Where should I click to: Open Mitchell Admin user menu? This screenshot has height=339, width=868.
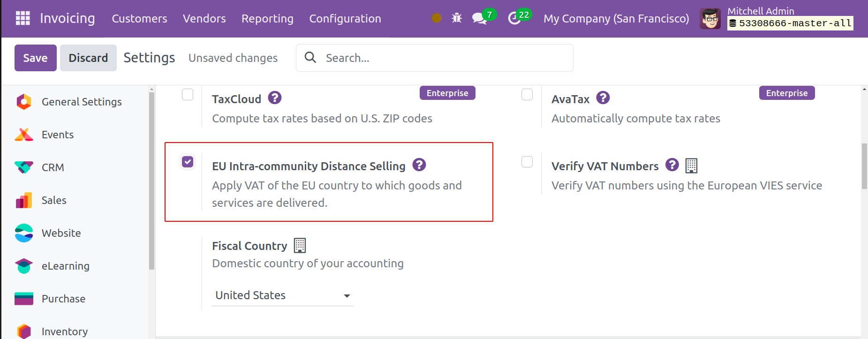(776, 18)
